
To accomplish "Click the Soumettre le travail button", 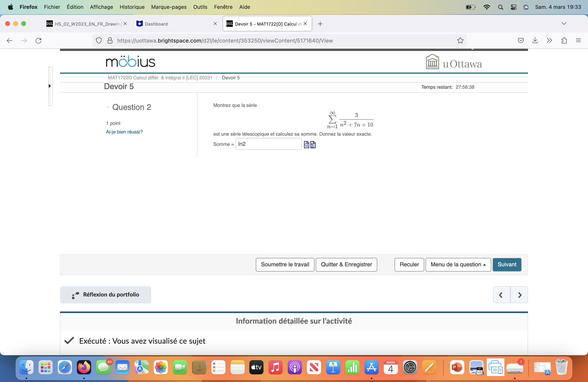I will 285,265.
